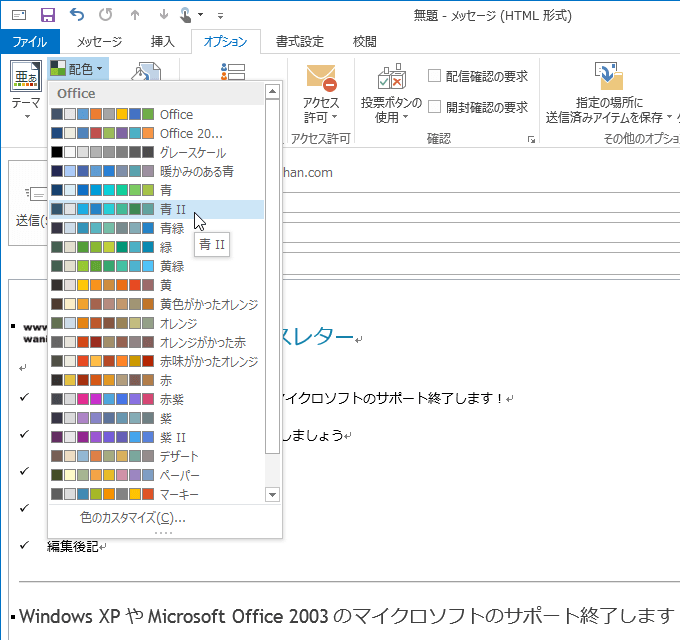Click the 投票ボタンの使用 icon

[x=392, y=76]
